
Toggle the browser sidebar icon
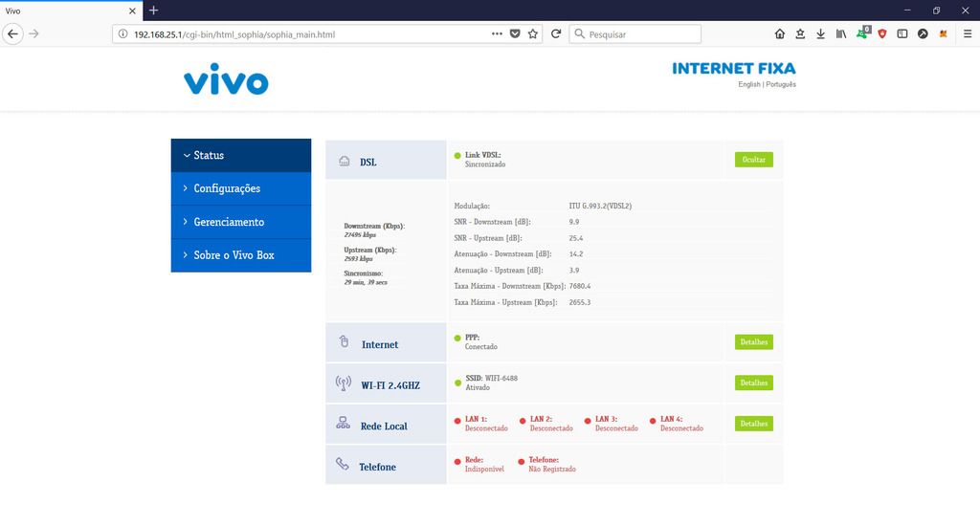pos(902,34)
